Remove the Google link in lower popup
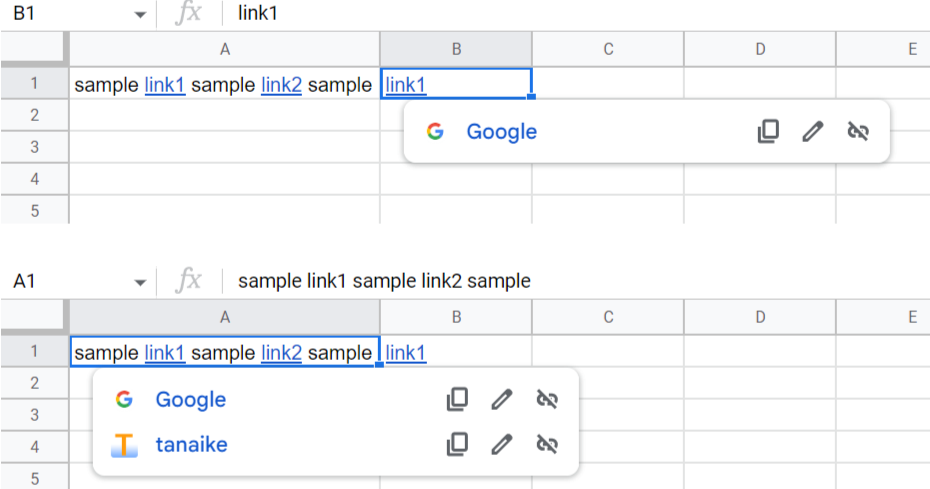 click(547, 399)
